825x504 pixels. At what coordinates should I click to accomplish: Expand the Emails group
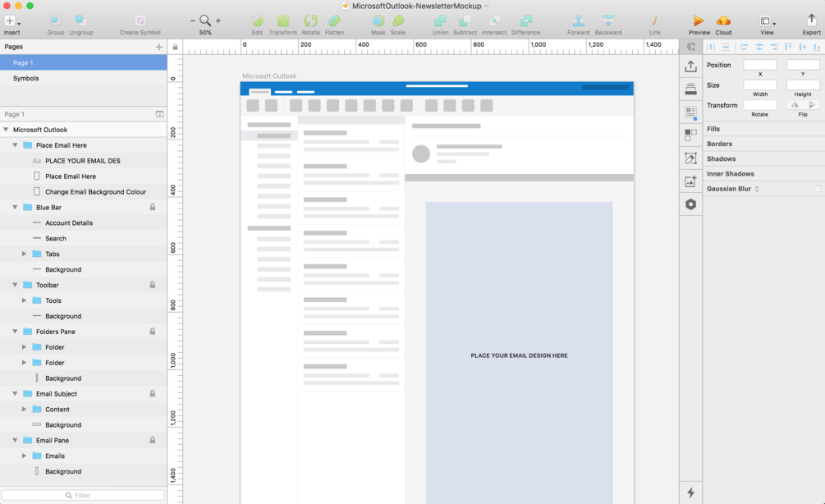click(x=24, y=456)
